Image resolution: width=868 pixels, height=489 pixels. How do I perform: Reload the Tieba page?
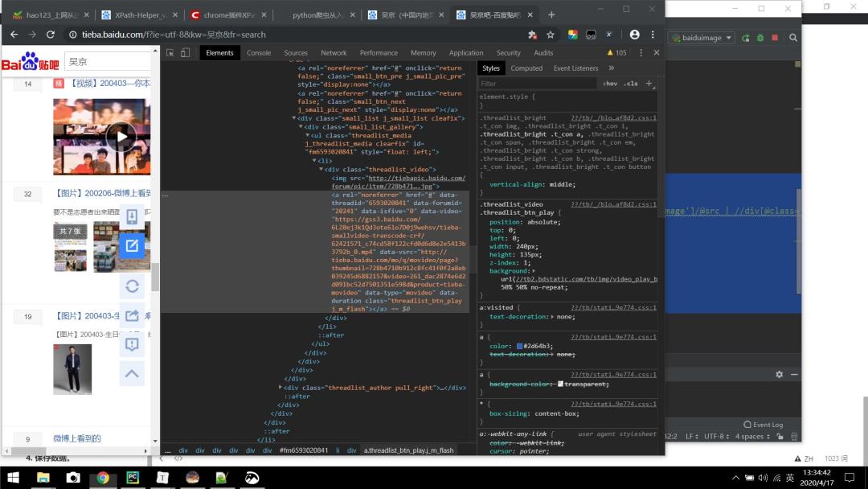pyautogui.click(x=51, y=35)
